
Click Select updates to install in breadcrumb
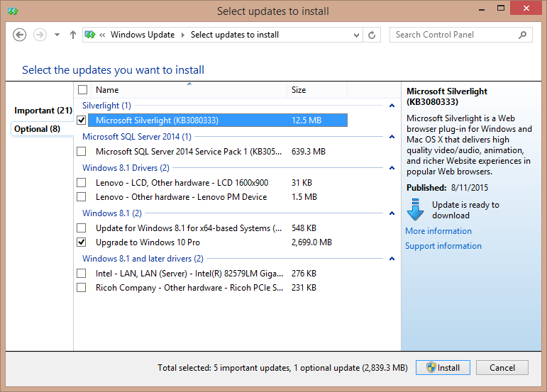(x=234, y=35)
